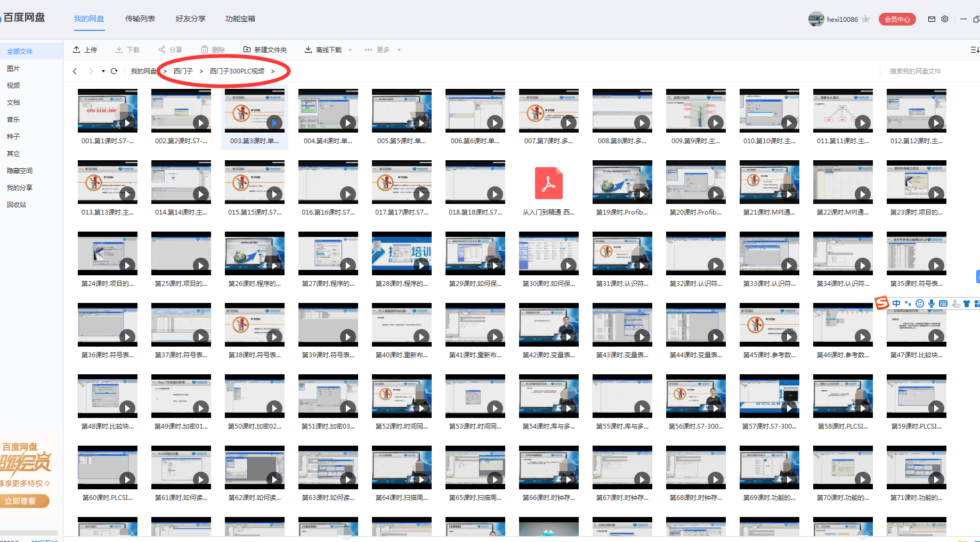This screenshot has width=980, height=542.
Task: Go forward with the right arrow
Action: 91,71
